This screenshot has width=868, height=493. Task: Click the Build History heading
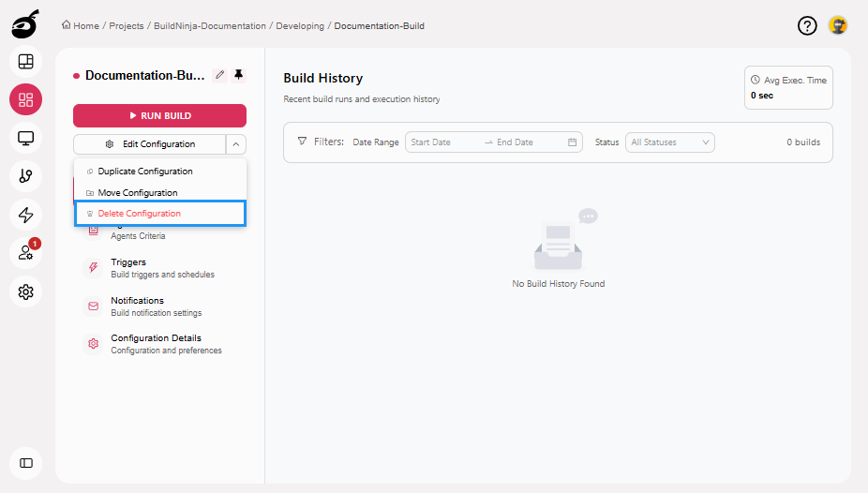(323, 78)
